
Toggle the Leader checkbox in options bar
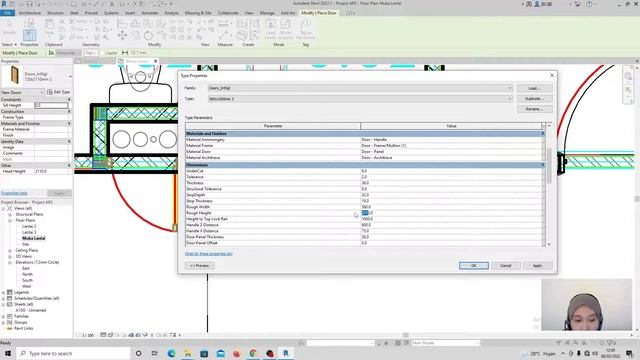point(102,53)
